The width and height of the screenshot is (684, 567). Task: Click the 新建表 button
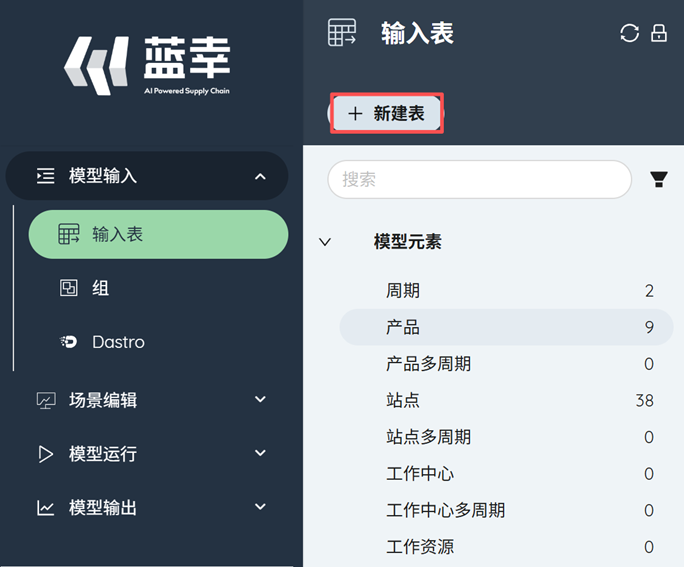386,114
